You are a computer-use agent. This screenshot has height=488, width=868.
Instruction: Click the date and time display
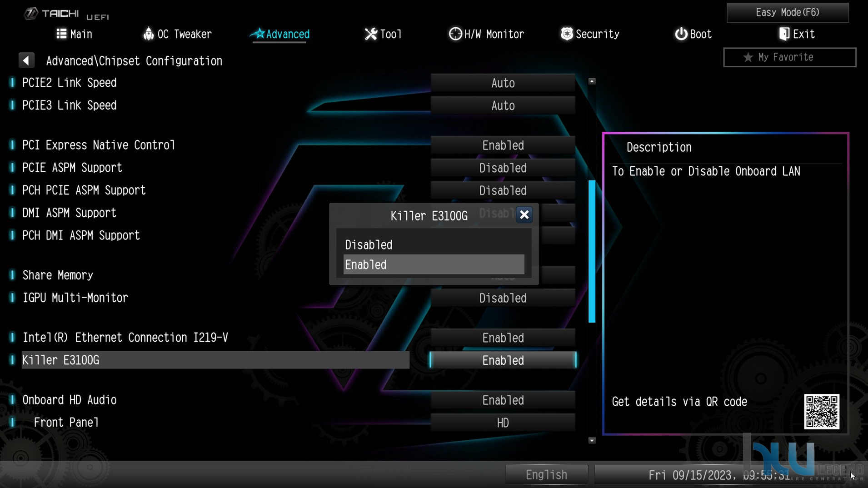(x=719, y=475)
